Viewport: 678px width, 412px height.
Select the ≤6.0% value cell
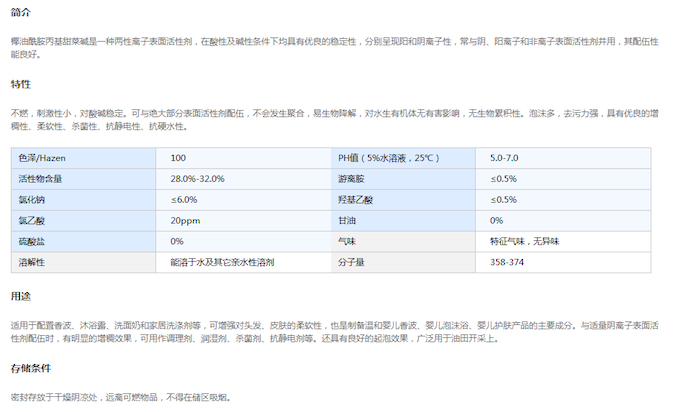tap(243, 200)
